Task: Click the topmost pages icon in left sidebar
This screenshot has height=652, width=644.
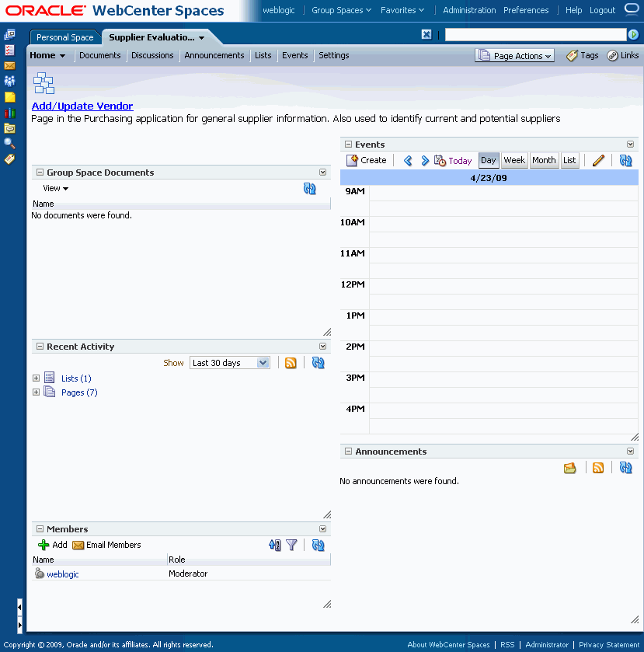Action: point(9,35)
